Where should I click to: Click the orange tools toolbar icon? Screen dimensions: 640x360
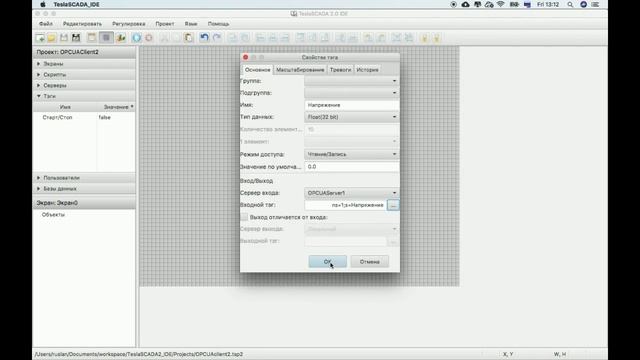(x=121, y=38)
